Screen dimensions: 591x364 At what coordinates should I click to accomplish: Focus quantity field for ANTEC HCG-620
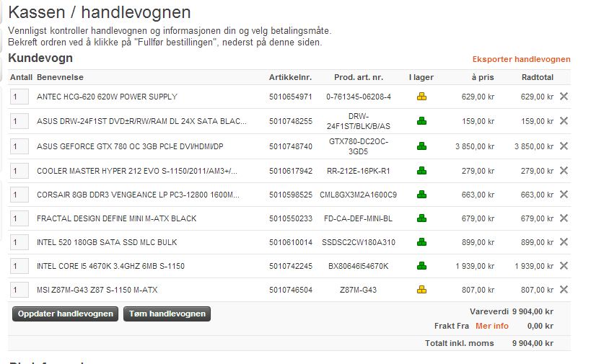pos(19,97)
